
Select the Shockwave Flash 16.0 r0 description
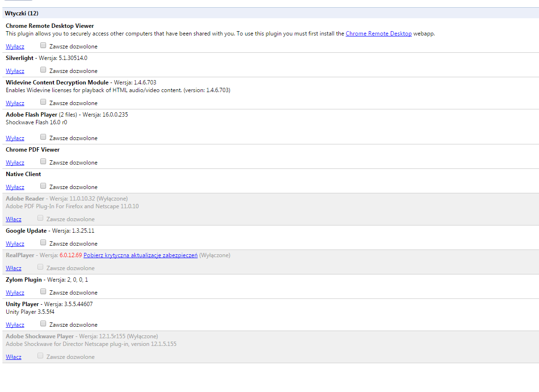36,122
